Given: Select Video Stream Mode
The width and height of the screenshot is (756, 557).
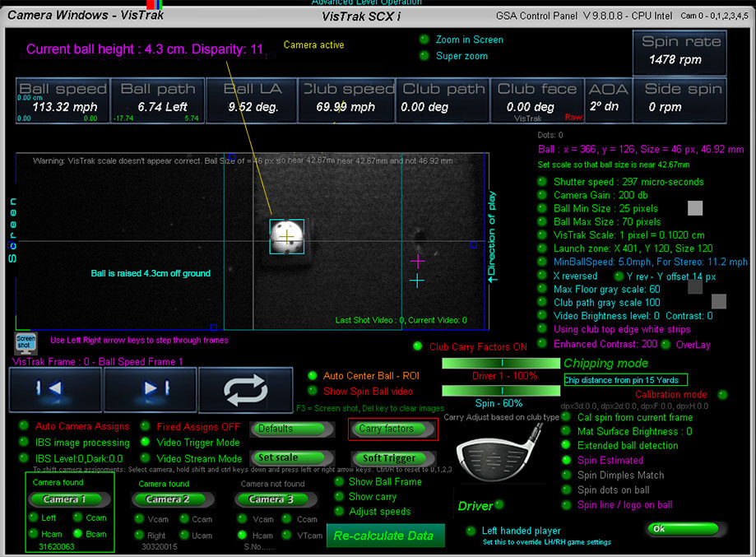Looking at the screenshot, I should (145, 458).
